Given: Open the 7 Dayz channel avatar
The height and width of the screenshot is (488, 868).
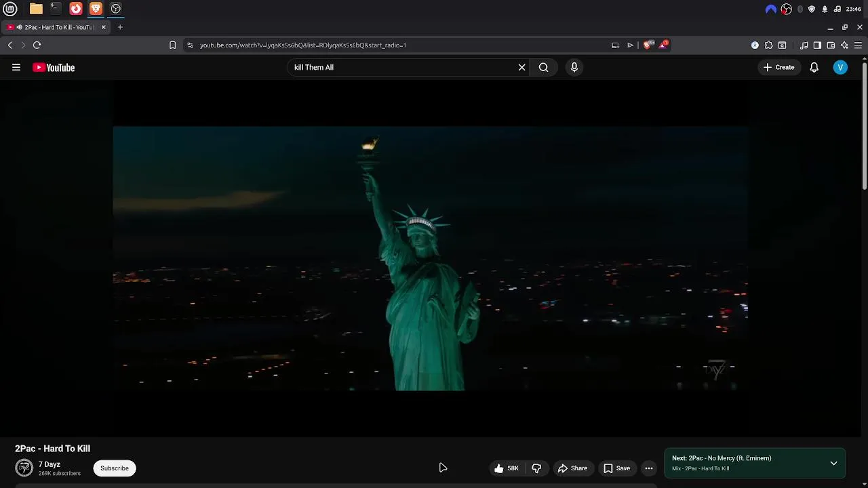Looking at the screenshot, I should coord(24,468).
